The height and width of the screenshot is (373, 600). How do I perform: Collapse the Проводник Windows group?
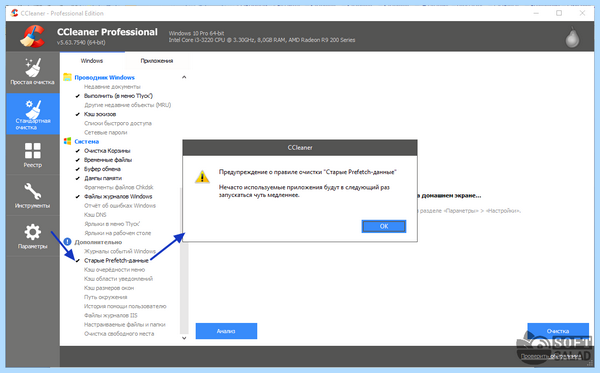pos(184,77)
